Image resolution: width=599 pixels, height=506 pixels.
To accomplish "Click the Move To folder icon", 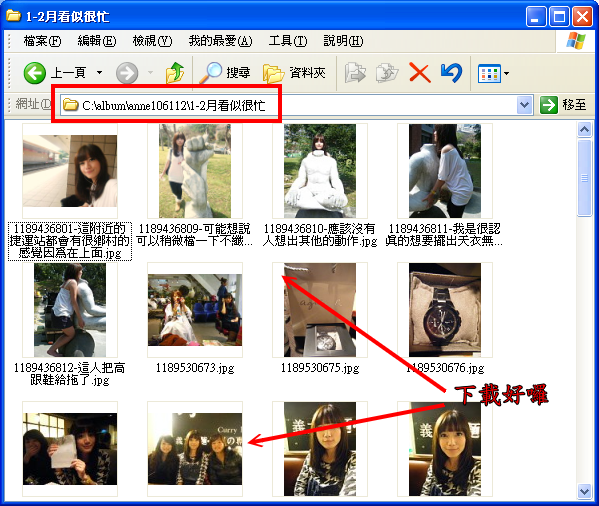I will (355, 73).
